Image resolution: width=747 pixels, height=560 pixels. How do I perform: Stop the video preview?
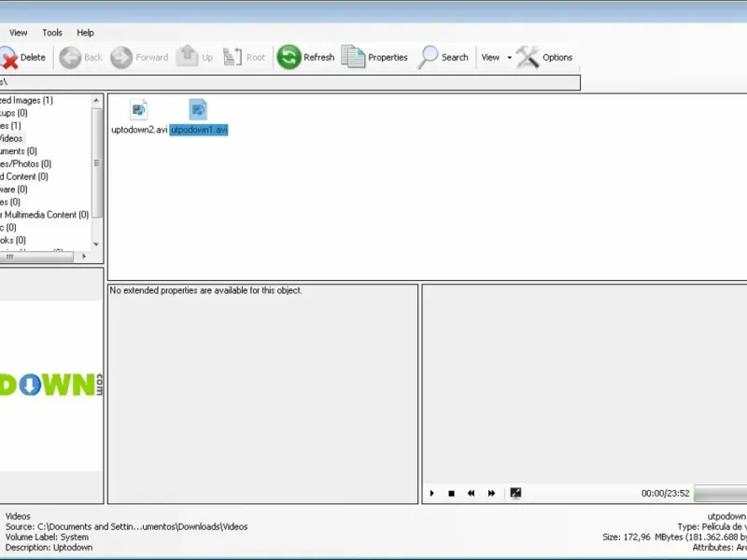point(451,494)
